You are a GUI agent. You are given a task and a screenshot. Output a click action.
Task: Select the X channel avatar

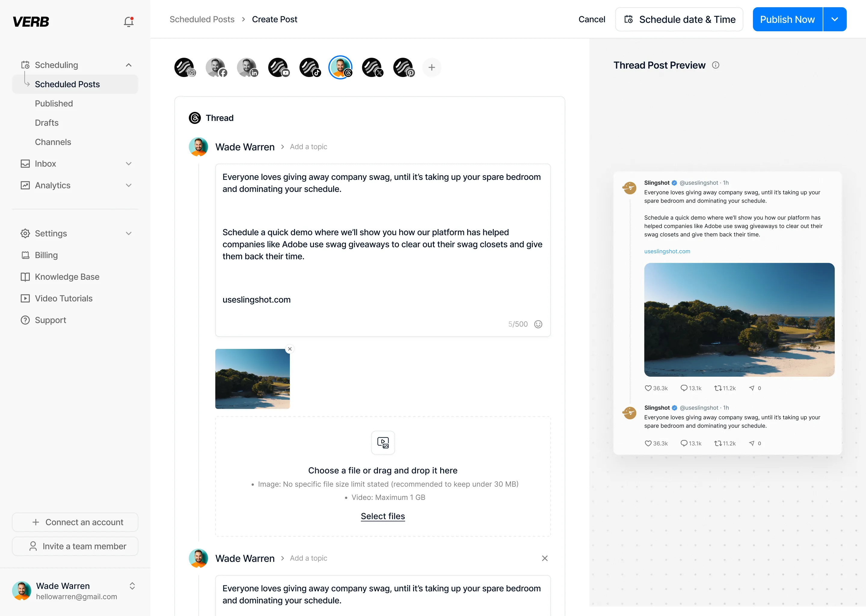372,67
